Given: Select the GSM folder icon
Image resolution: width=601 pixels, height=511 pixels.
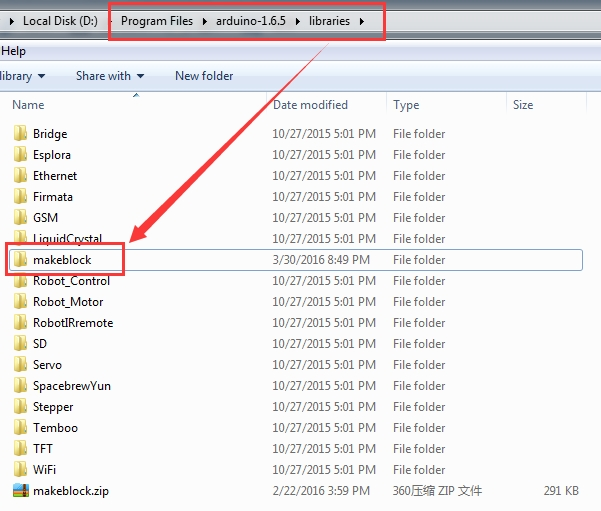Looking at the screenshot, I should click(20, 217).
